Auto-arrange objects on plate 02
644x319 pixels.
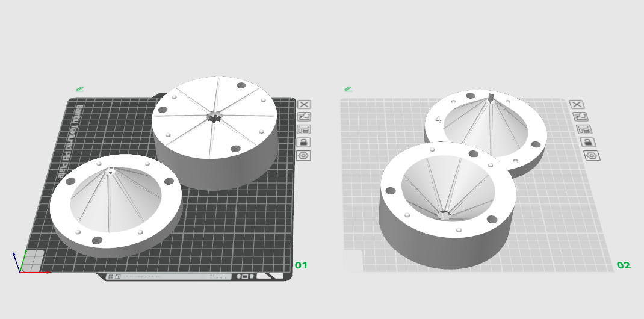pos(584,130)
